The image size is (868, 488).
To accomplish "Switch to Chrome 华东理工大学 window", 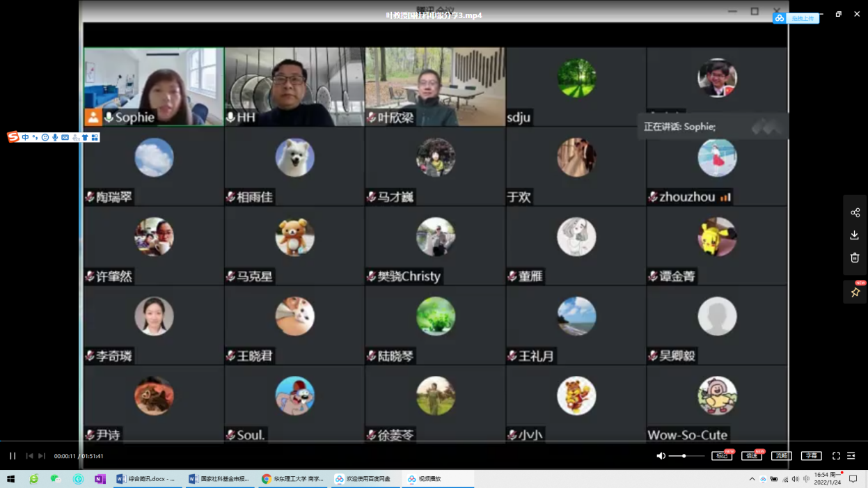I will click(x=293, y=479).
